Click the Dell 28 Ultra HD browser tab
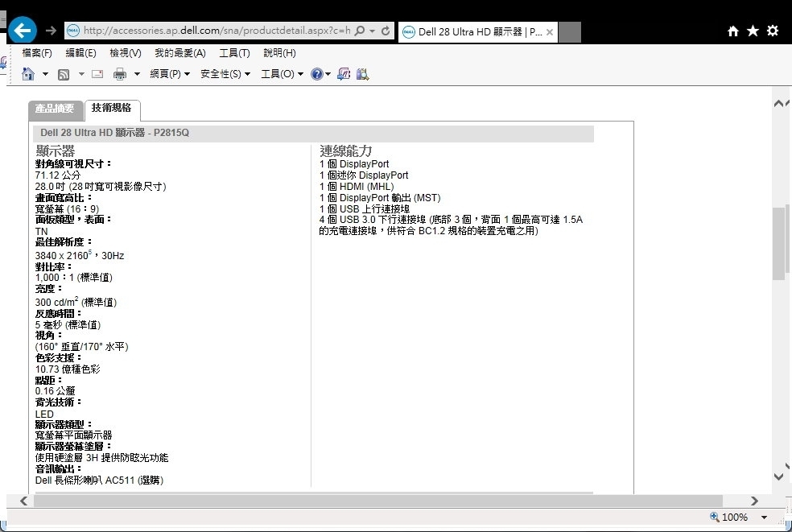 tap(478, 32)
